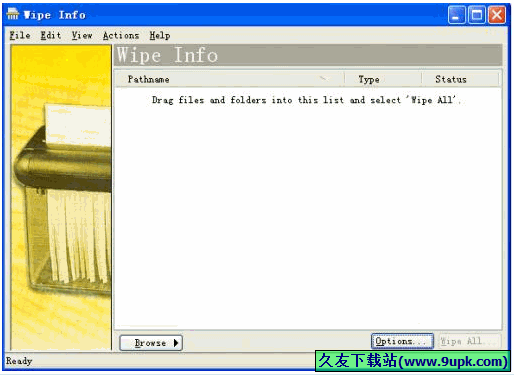Minimize the Wipe Info window

(457, 15)
